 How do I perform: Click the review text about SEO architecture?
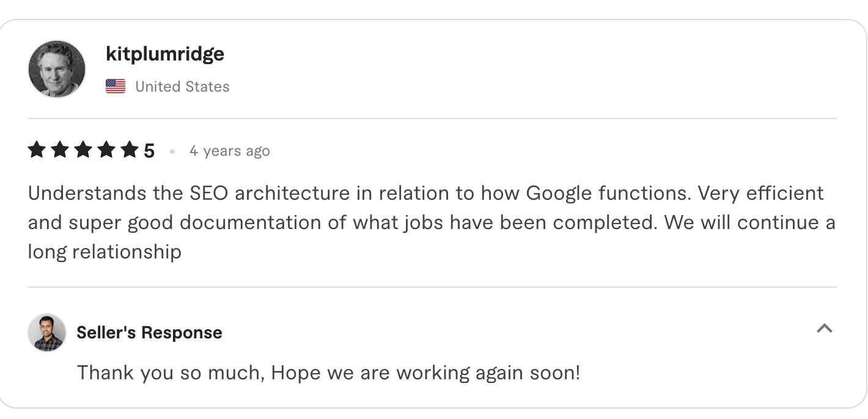(x=428, y=222)
